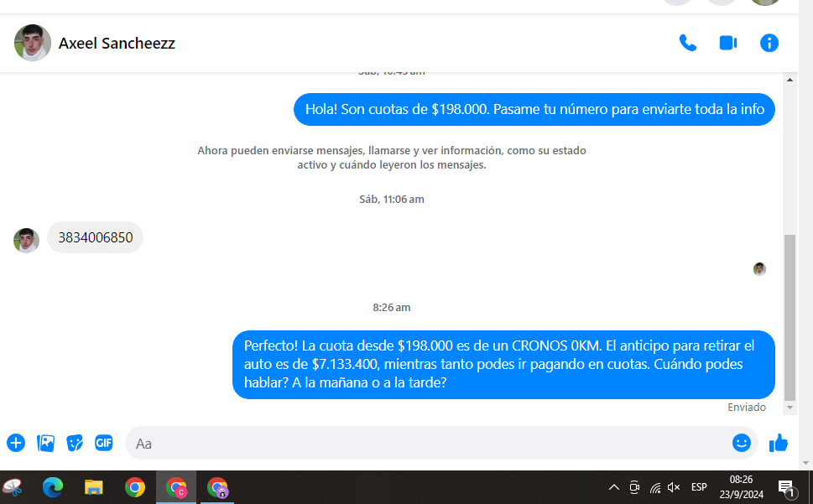
Task: Open first Google Chrome taskbar icon
Action: click(135, 487)
